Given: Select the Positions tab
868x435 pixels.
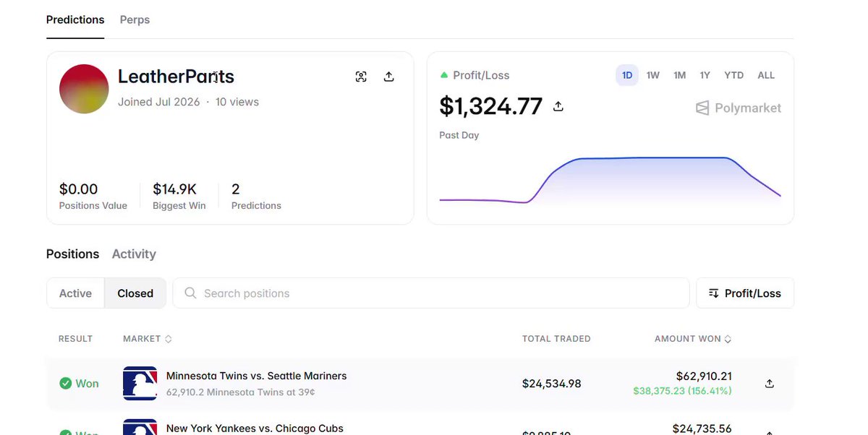Looking at the screenshot, I should [72, 254].
